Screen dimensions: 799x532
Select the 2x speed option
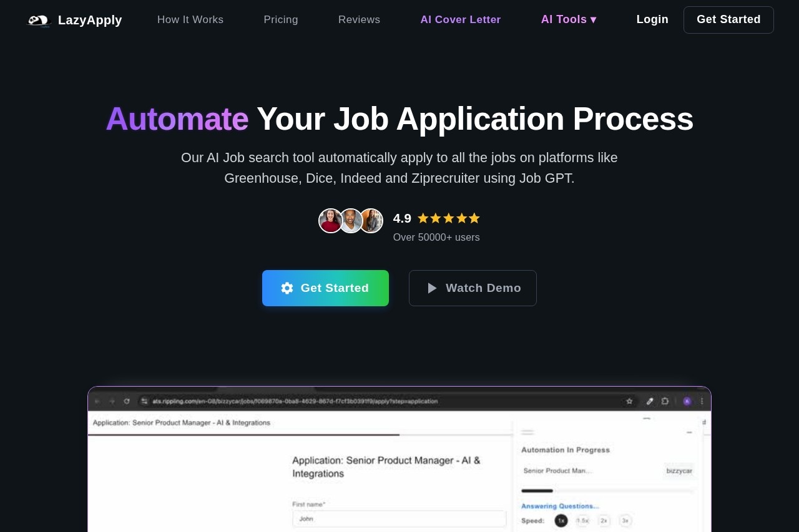[604, 521]
